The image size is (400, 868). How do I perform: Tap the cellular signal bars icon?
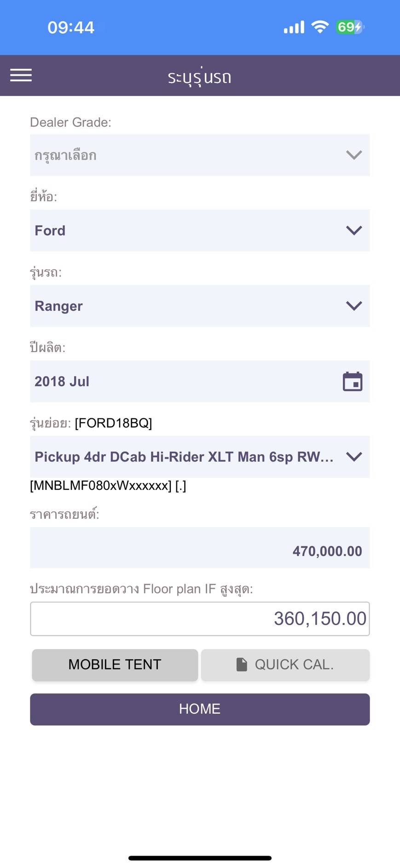click(x=294, y=27)
